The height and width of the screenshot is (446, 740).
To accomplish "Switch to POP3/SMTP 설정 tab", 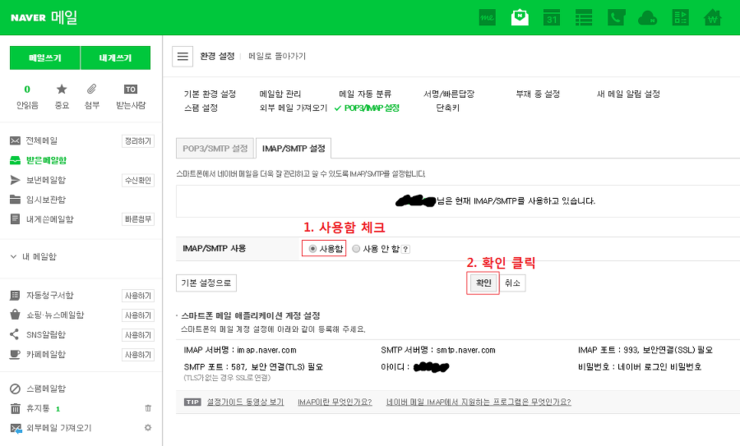I will (x=215, y=148).
